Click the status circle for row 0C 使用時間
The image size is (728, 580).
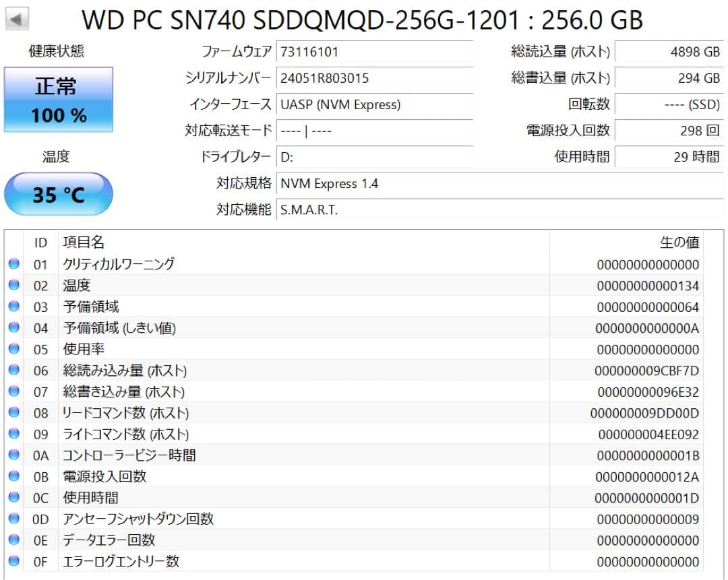pyautogui.click(x=14, y=497)
